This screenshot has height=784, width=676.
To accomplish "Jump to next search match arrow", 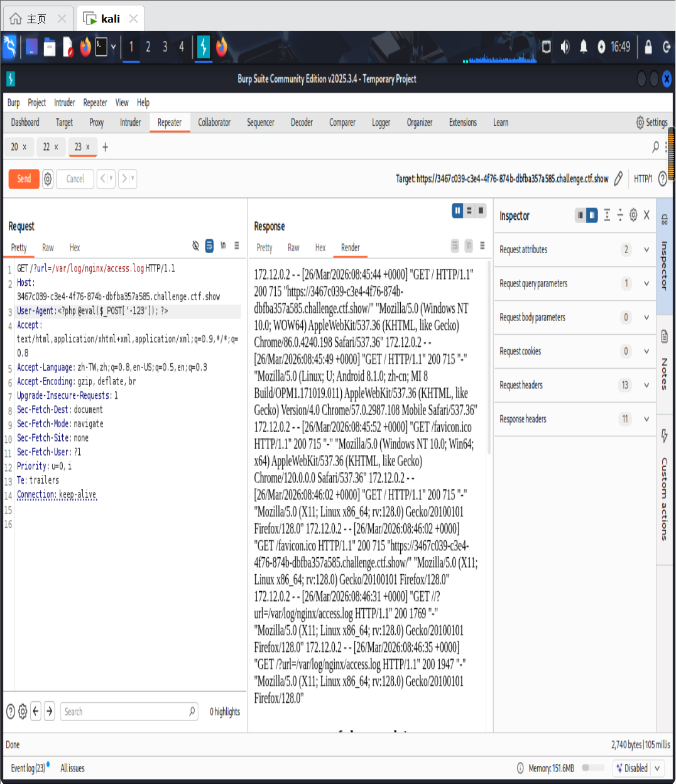I will pos(50,711).
